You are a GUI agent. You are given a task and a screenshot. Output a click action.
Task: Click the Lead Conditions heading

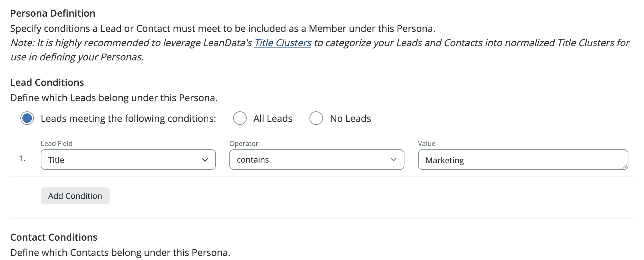[x=47, y=82]
